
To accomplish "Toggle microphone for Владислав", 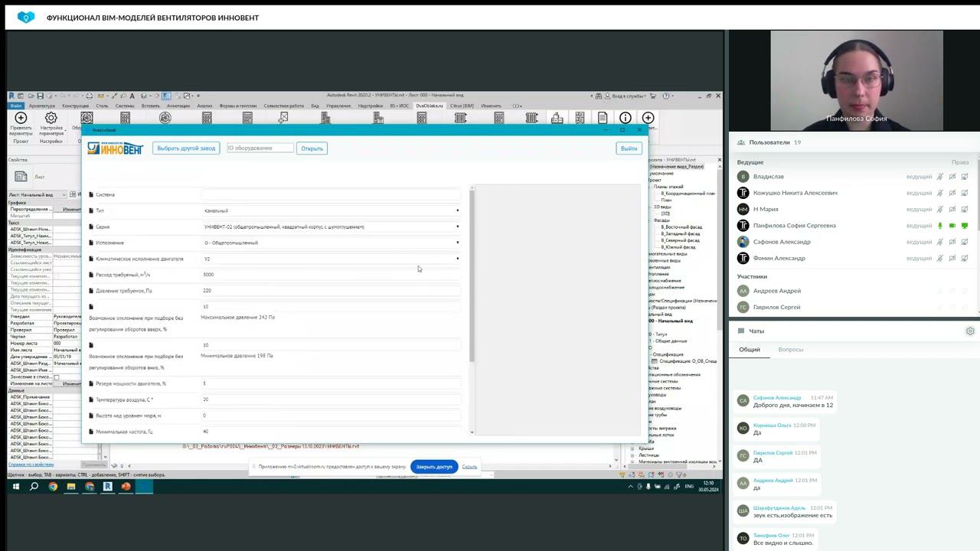I will [x=940, y=177].
